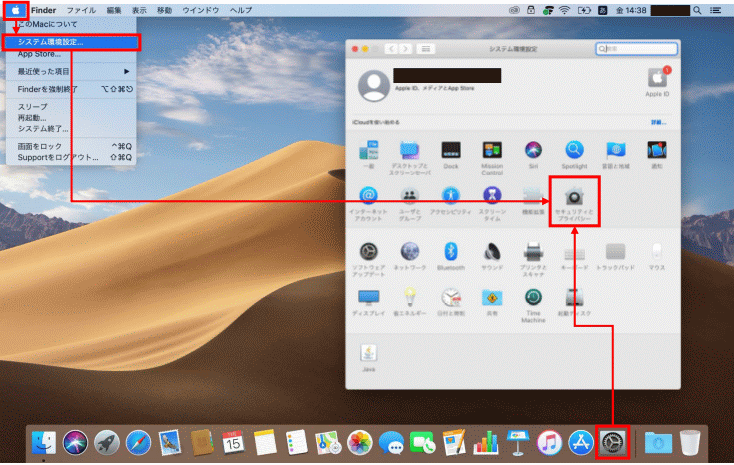Open the Siri preferences pane

[x=533, y=150]
